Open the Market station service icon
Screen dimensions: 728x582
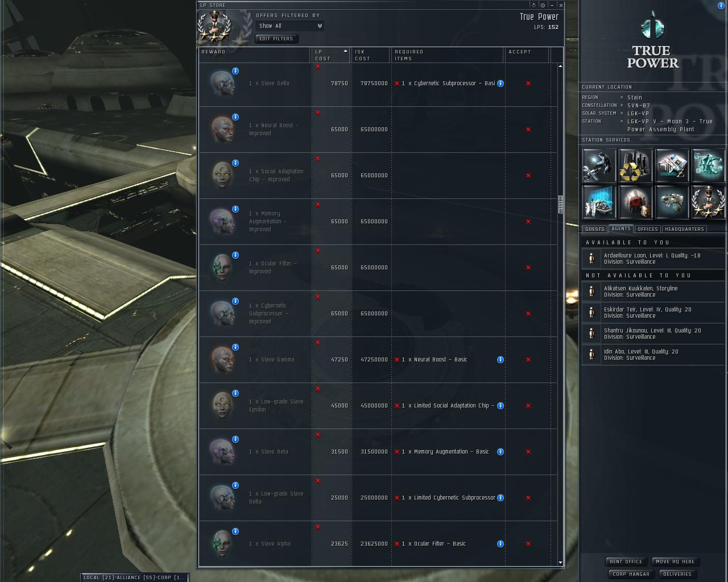[x=672, y=166]
